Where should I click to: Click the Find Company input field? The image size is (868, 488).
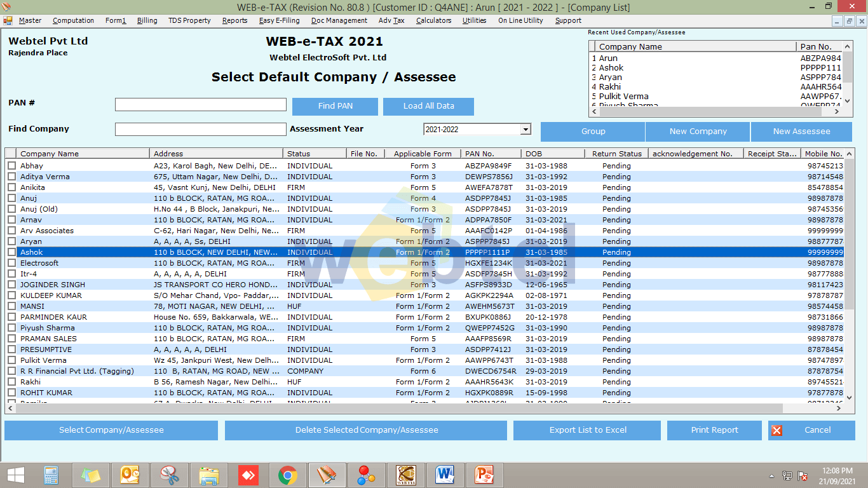[201, 130]
